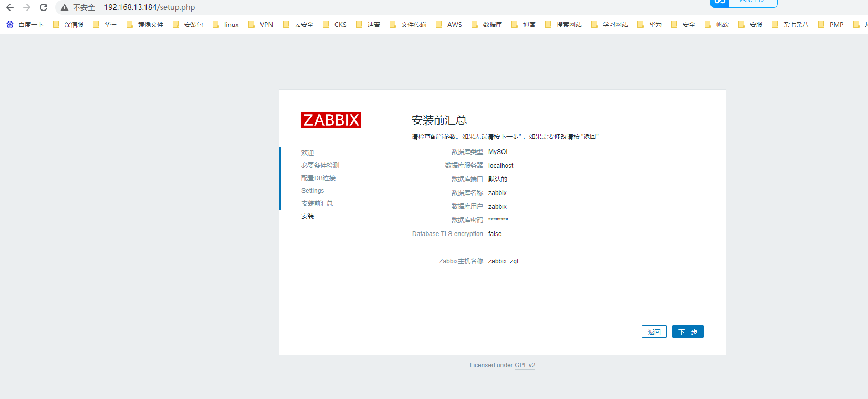Open the 迪普 bookmark folder
The width and height of the screenshot is (868, 399).
(x=368, y=24)
